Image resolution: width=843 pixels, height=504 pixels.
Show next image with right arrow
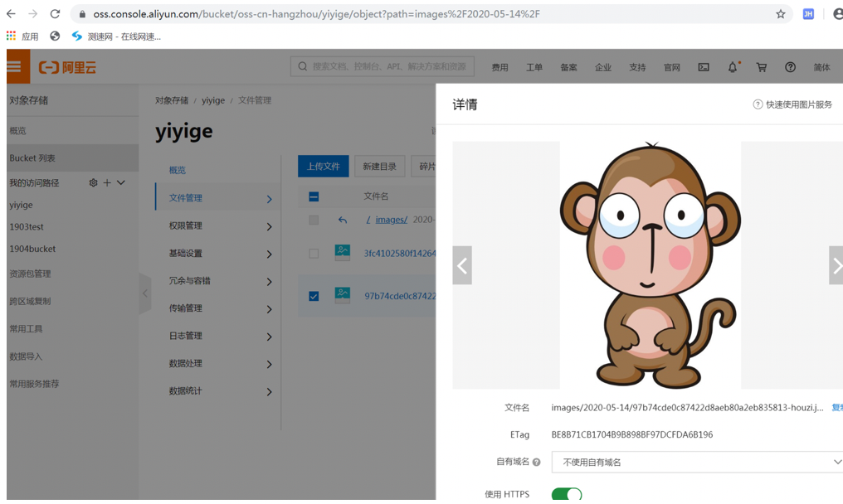click(836, 265)
